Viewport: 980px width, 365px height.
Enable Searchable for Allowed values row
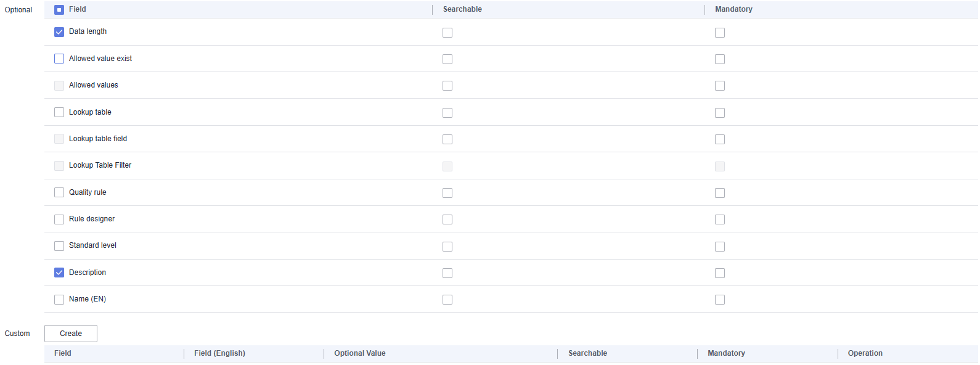pyautogui.click(x=447, y=86)
